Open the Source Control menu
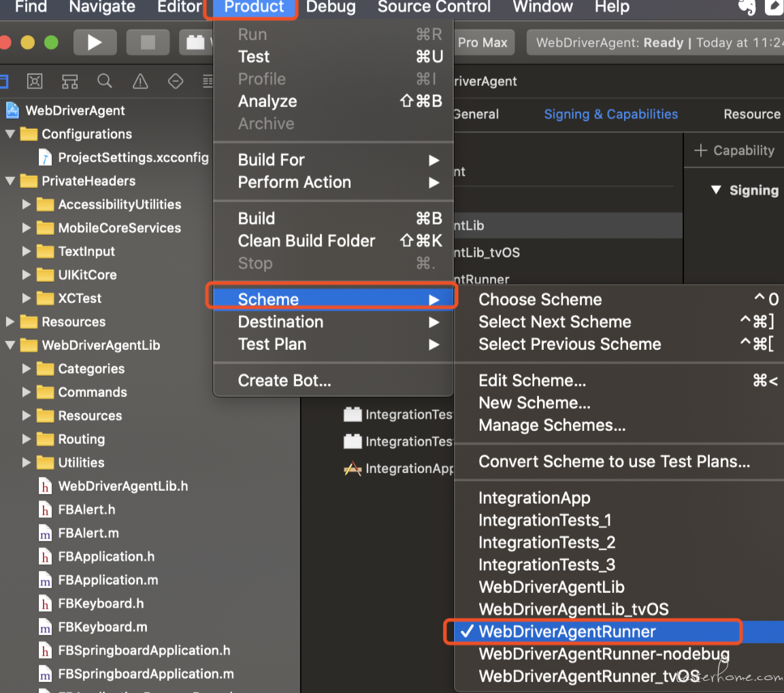This screenshot has height=693, width=784. point(434,7)
